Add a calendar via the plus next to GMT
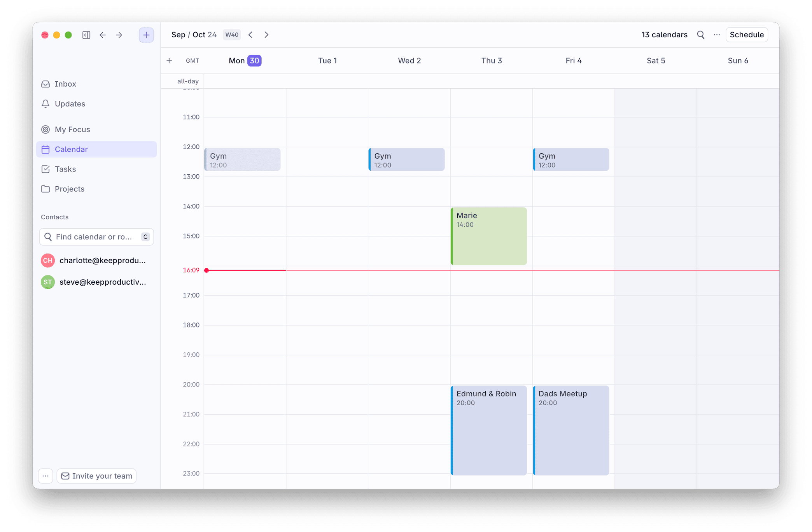 click(169, 61)
